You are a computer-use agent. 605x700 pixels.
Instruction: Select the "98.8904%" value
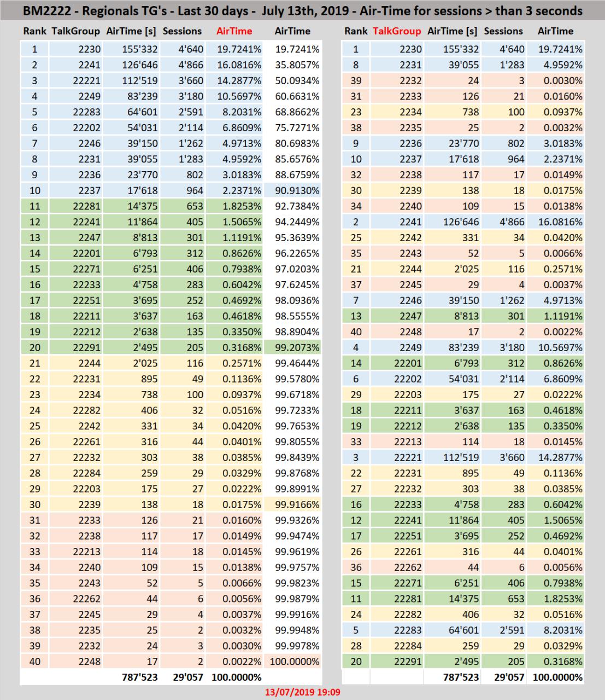293,332
